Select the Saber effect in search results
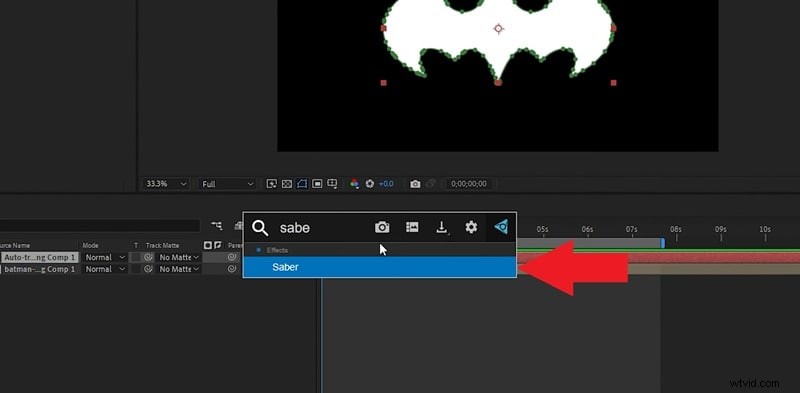This screenshot has height=393, width=800. click(x=380, y=267)
